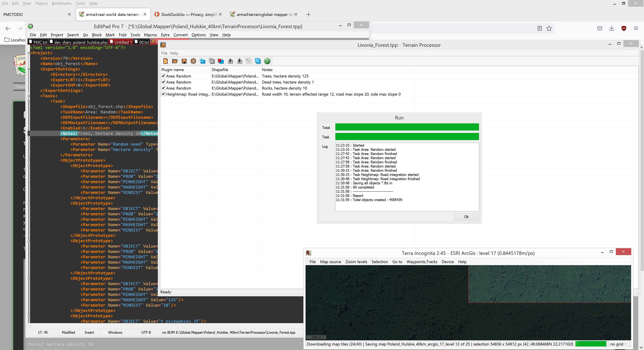Switch to dev-diary-poland-hulskie.php tab
Screen dimensions: 644x350
pos(78,42)
